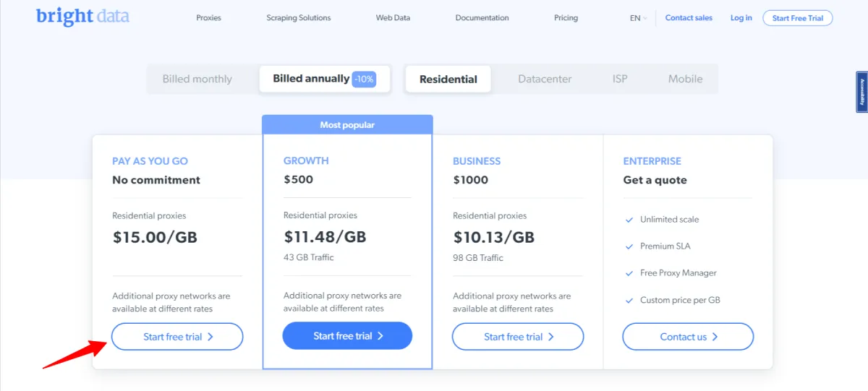Click the Premium SLA checkmark
The image size is (868, 391).
tap(629, 246)
